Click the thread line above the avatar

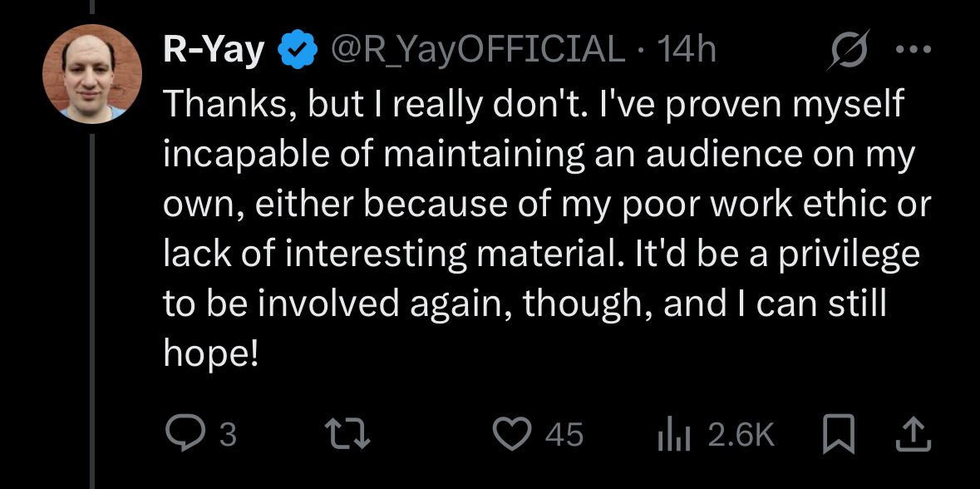93,7
